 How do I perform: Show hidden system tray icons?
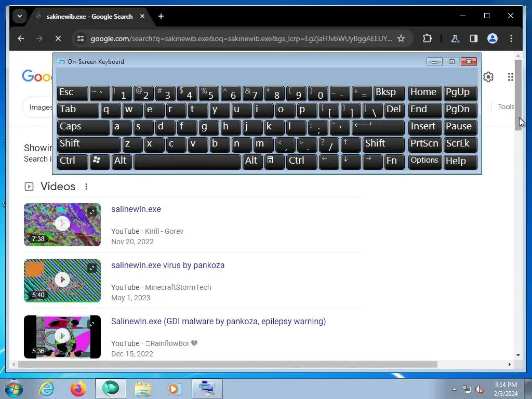tap(454, 390)
